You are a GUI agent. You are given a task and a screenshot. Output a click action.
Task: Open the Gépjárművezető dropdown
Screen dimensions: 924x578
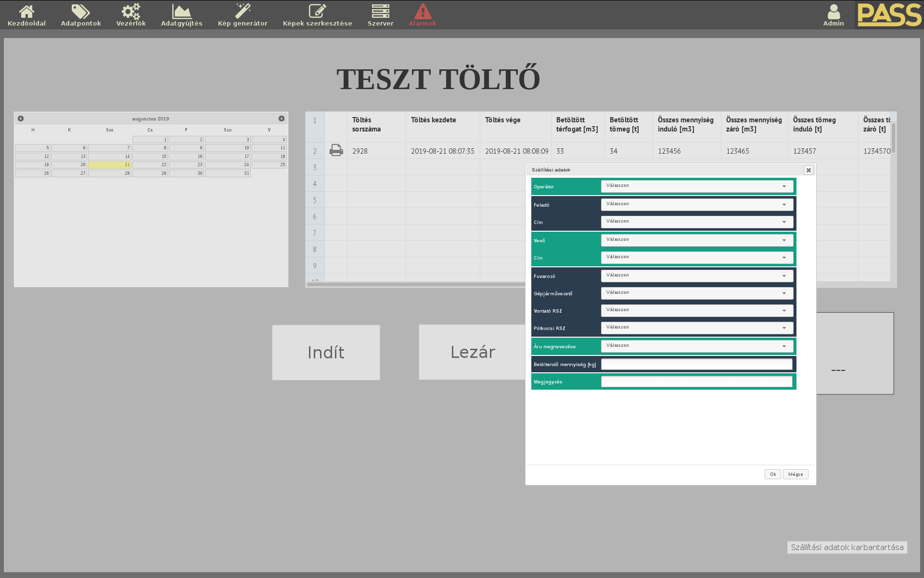pyautogui.click(x=697, y=293)
